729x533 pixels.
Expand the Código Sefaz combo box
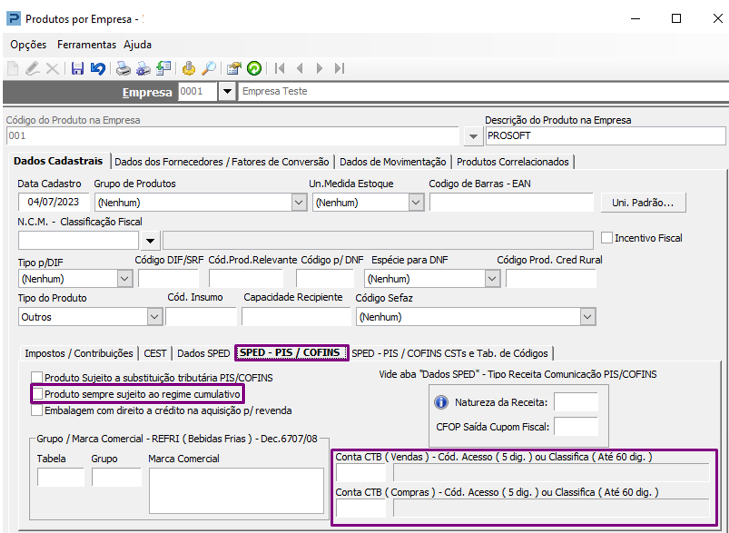588,317
